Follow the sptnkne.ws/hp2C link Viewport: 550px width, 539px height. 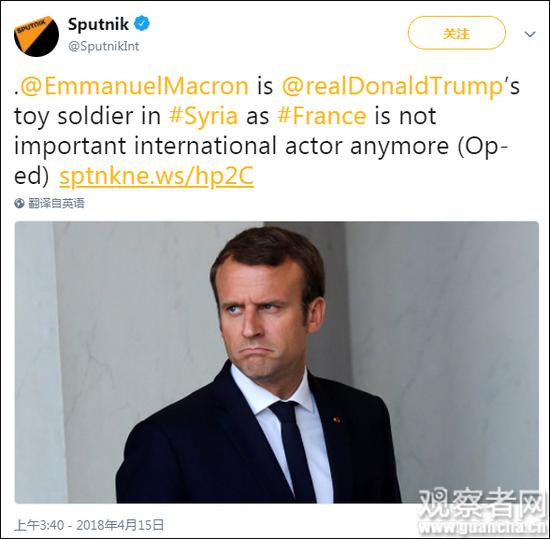point(156,176)
